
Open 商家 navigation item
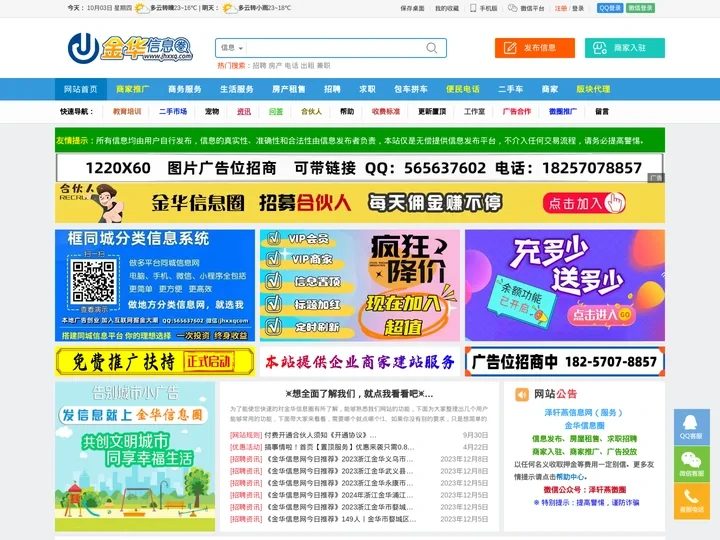point(549,89)
